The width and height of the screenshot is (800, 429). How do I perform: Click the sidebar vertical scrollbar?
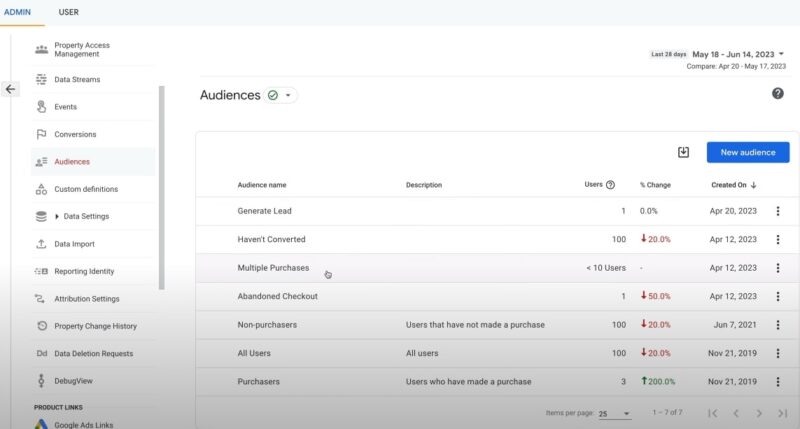(x=162, y=188)
